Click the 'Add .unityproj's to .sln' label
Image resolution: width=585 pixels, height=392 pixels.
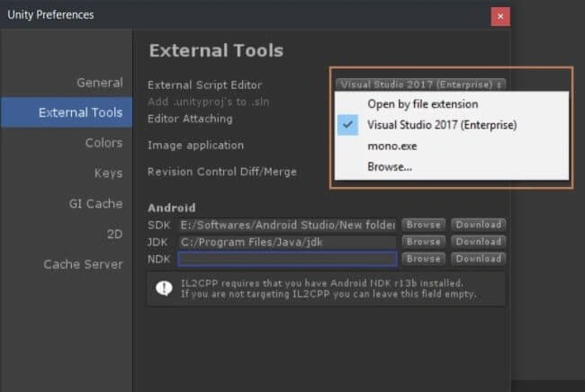pyautogui.click(x=208, y=102)
